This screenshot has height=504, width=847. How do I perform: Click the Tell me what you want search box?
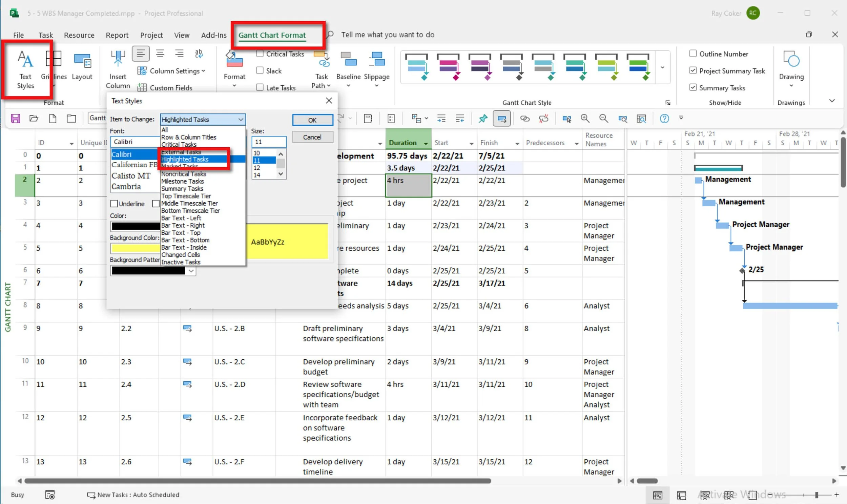pyautogui.click(x=388, y=35)
